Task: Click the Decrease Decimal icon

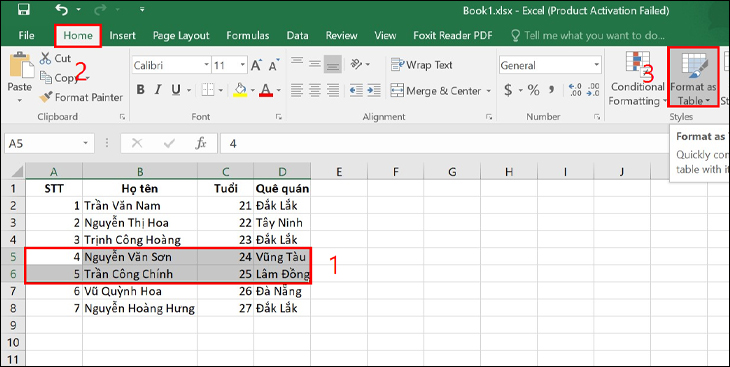Action: click(593, 90)
